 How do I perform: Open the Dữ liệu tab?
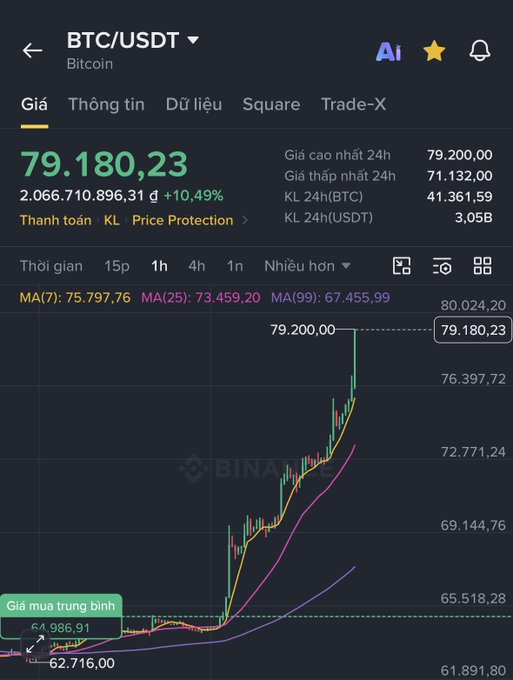coord(194,105)
